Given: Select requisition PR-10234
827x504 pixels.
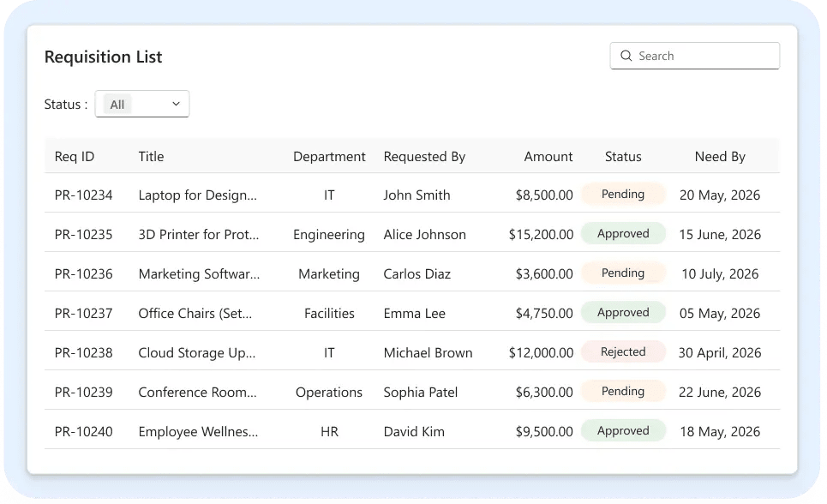Looking at the screenshot, I should pyautogui.click(x=83, y=195).
